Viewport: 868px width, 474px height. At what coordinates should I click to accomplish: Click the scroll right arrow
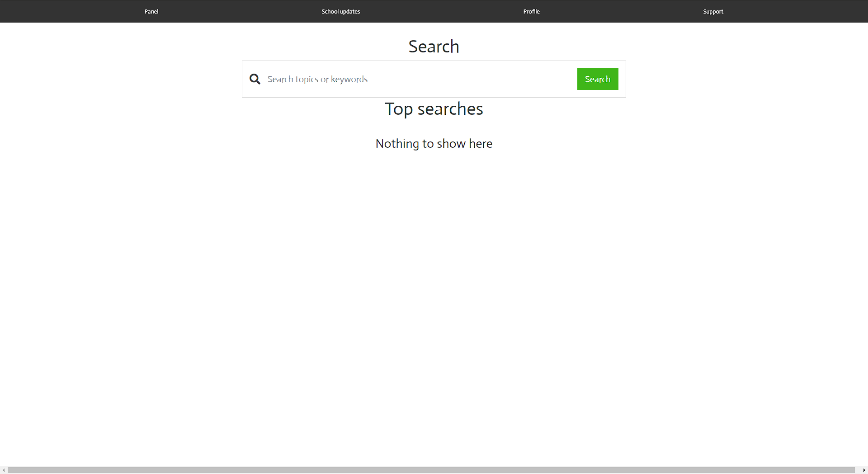pos(864,470)
